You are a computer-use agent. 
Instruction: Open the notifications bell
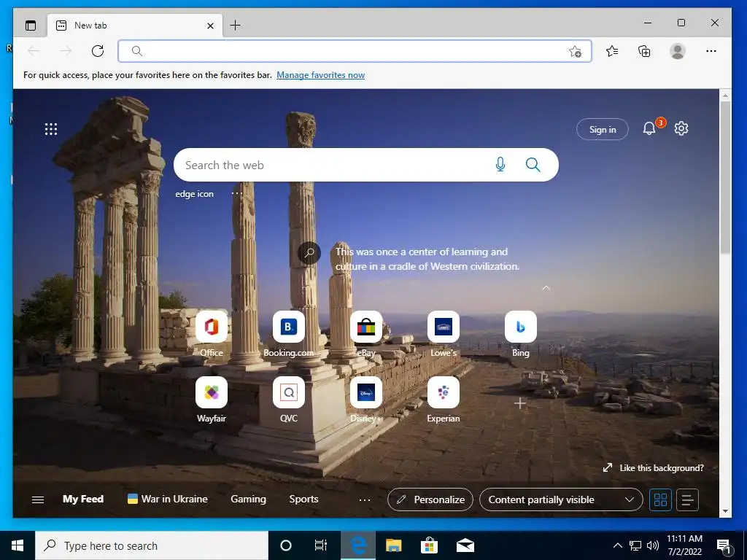coord(649,128)
